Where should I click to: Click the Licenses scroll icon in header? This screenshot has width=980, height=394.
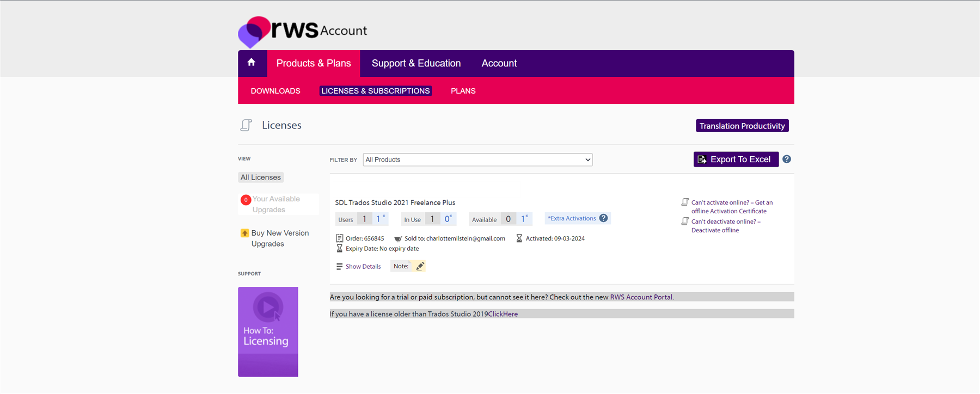point(246,125)
